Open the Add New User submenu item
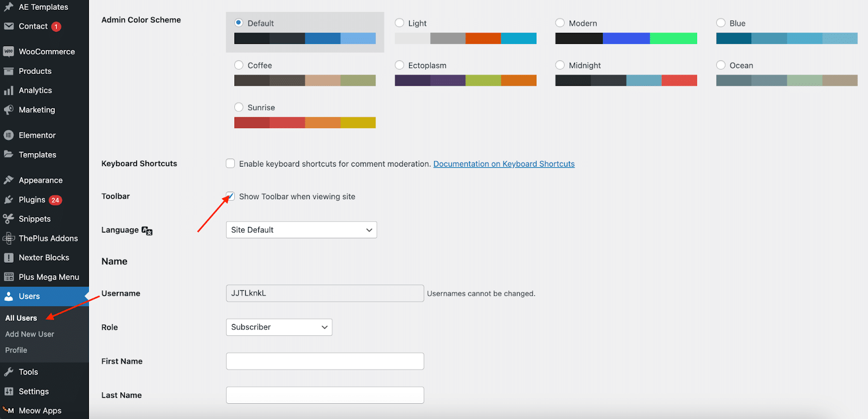This screenshot has height=419, width=868. [30, 334]
